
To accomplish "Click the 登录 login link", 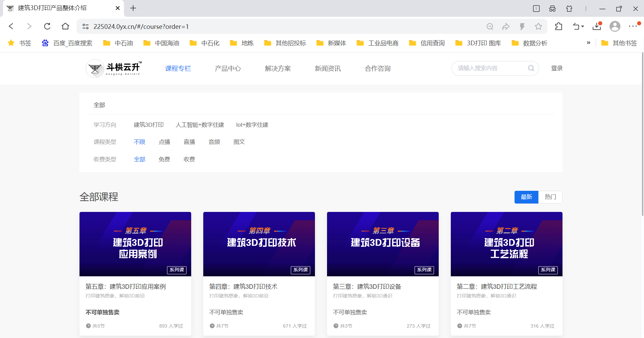I will 557,68.
